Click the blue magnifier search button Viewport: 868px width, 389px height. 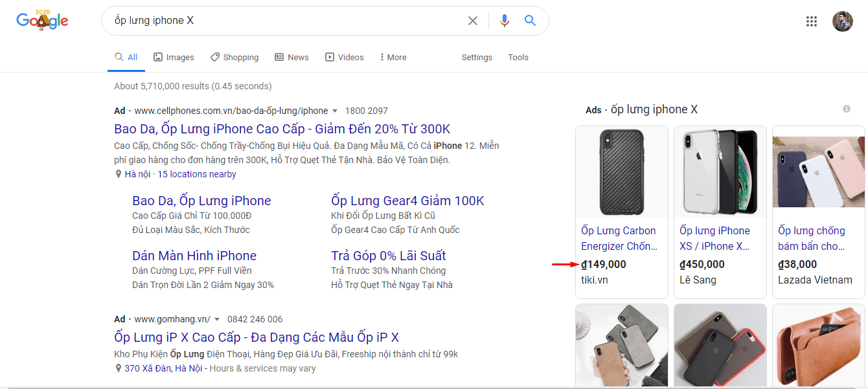pyautogui.click(x=530, y=21)
